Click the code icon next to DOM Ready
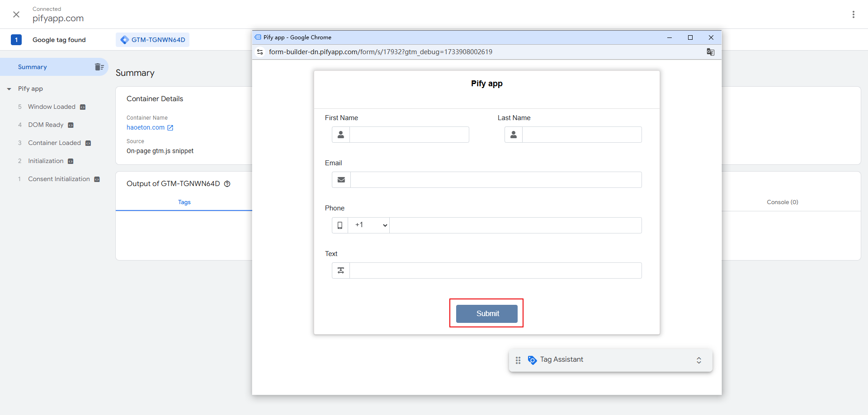Screen dimensions: 868x415 tap(71, 125)
